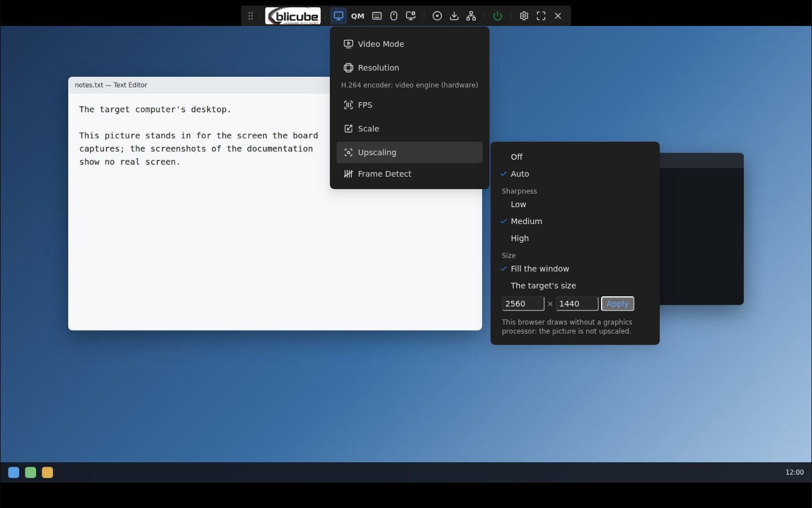Open the keyboard menu icon
This screenshot has height=508, width=812.
tap(377, 16)
